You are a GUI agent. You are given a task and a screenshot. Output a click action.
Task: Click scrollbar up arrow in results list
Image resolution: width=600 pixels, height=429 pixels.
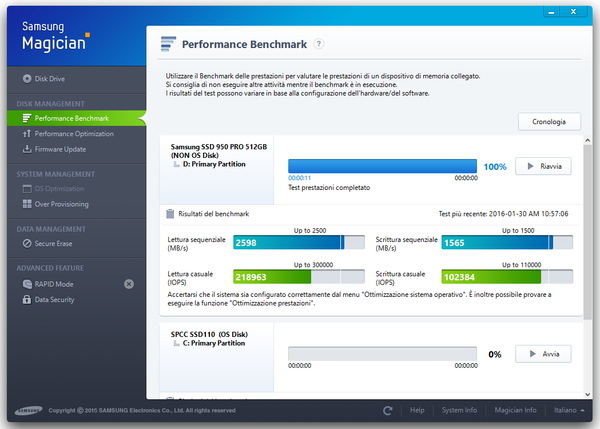tap(587, 140)
